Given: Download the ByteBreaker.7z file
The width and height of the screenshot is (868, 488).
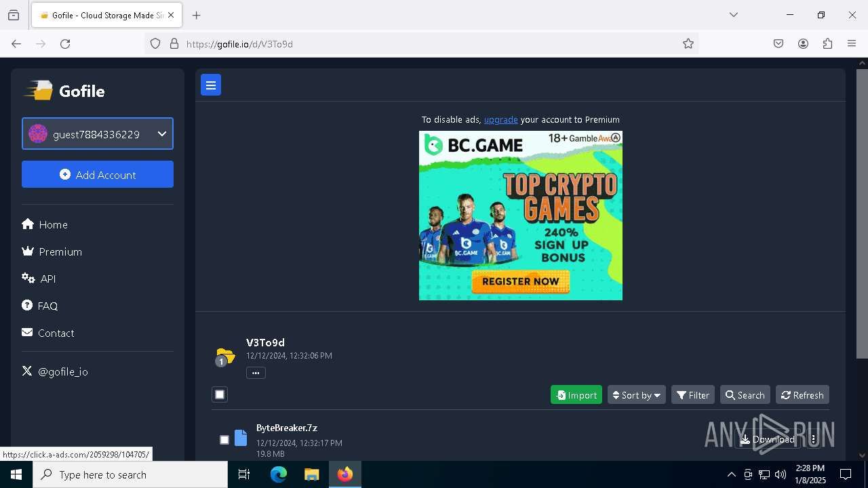Looking at the screenshot, I should (x=768, y=439).
